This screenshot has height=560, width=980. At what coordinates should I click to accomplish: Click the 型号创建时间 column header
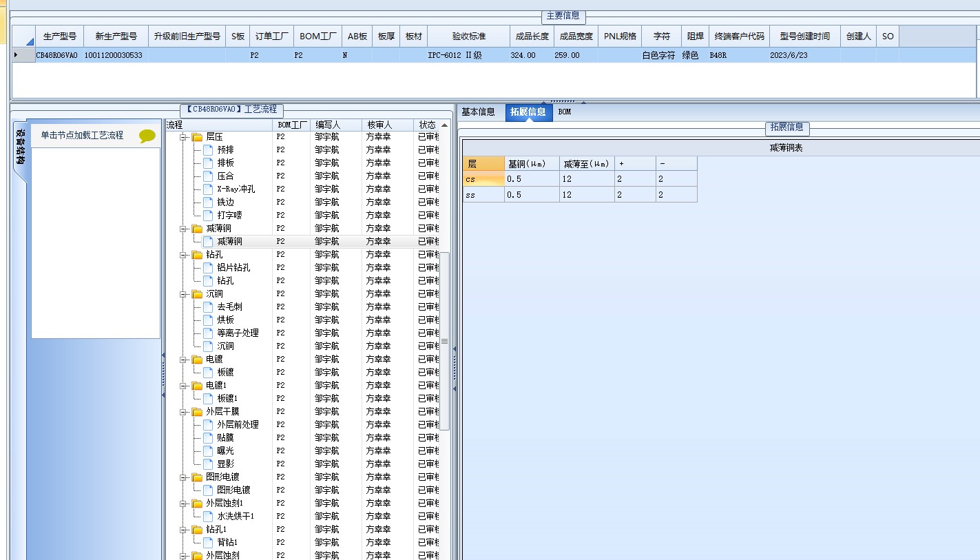[804, 37]
